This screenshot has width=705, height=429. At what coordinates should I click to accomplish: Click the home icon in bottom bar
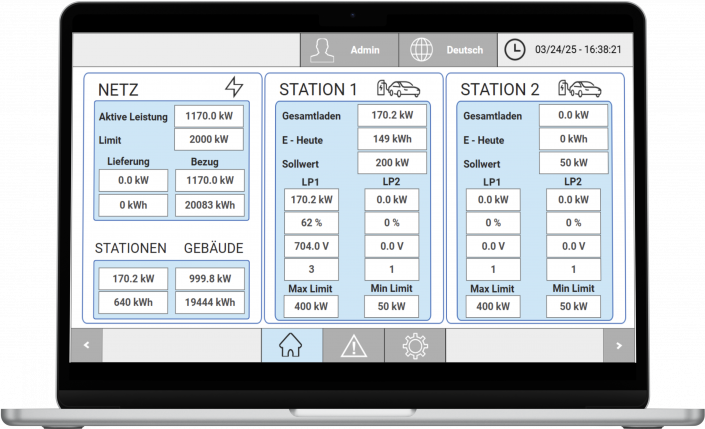(x=291, y=346)
